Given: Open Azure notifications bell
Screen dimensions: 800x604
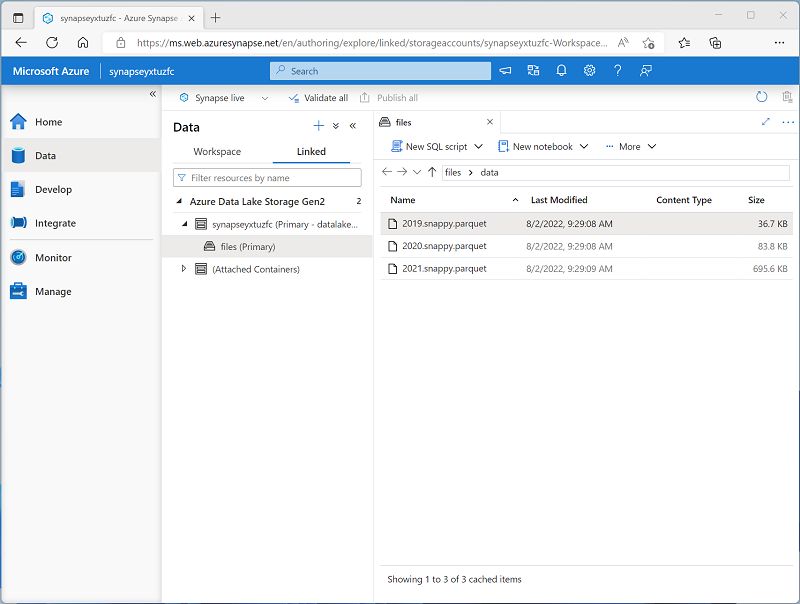Looking at the screenshot, I should (x=561, y=71).
